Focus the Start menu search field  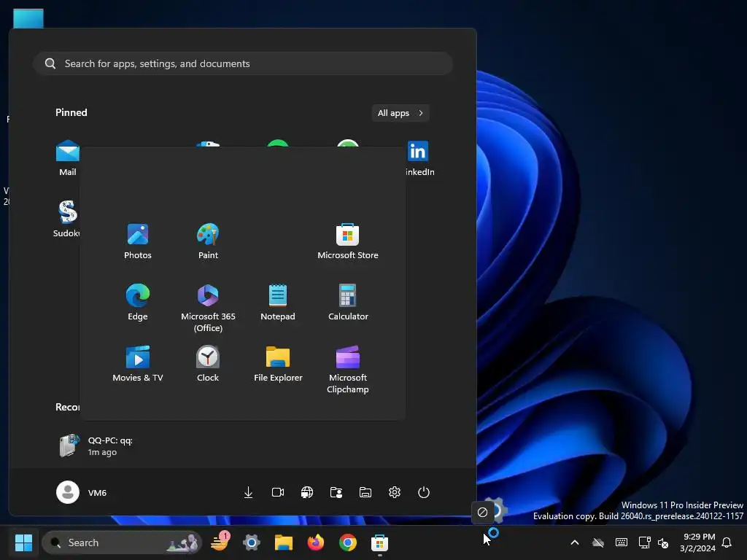[243, 63]
